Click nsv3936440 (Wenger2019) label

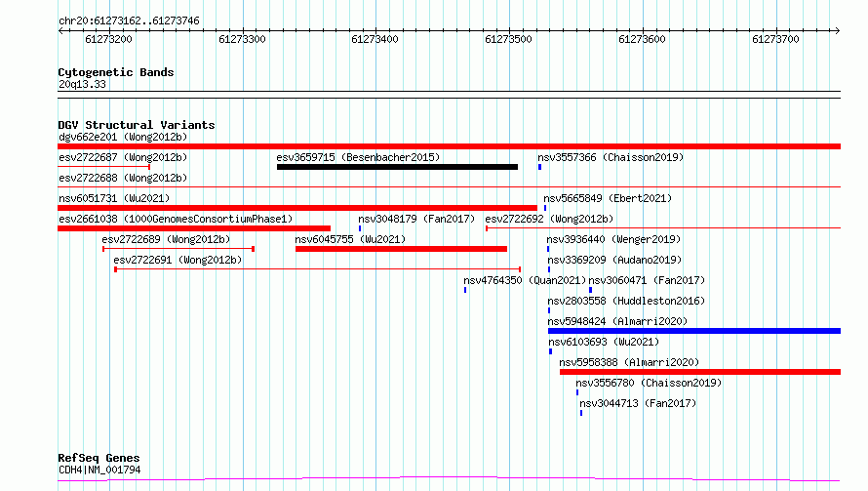[x=613, y=239]
